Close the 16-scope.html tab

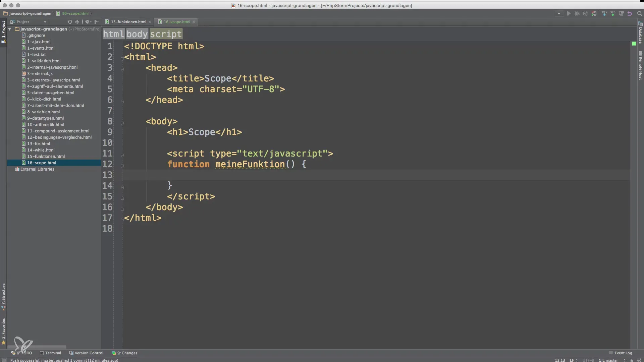coord(194,22)
